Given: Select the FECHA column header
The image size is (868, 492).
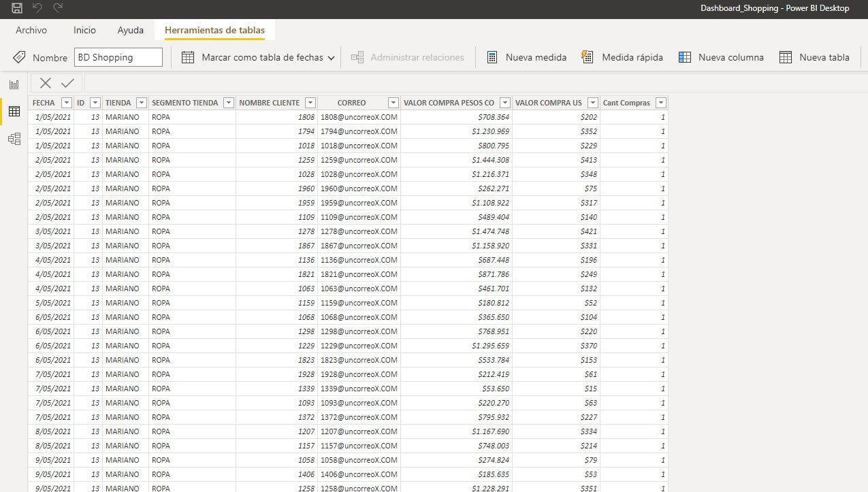Looking at the screenshot, I should (x=44, y=103).
